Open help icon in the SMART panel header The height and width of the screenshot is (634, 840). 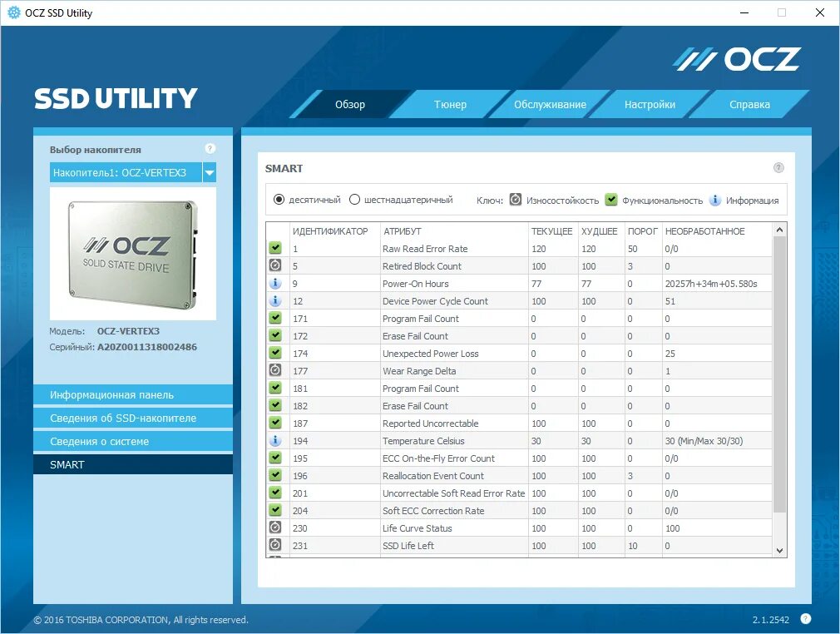pos(778,168)
